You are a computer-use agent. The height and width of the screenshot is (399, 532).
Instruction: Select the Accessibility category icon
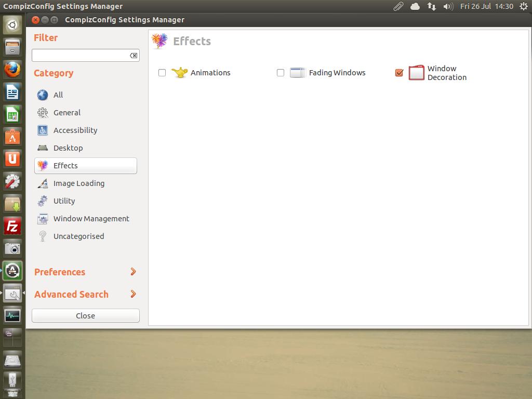coord(43,130)
